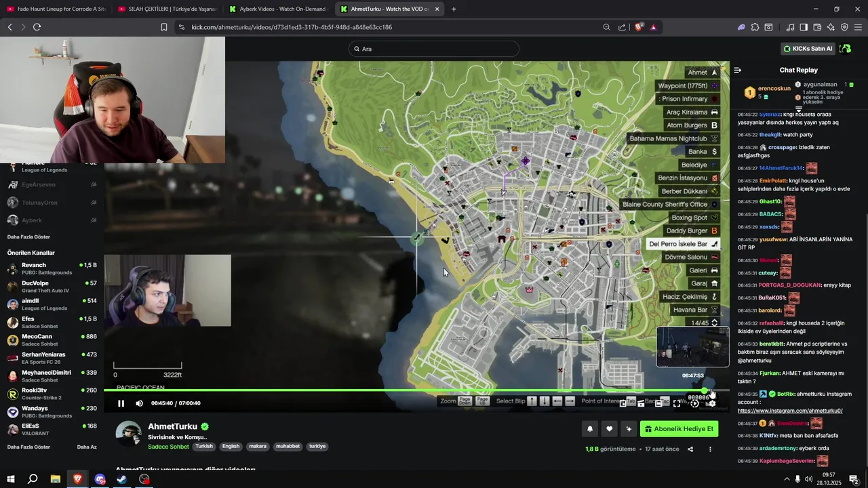Select the makara tag
The width and height of the screenshot is (868, 488).
coord(258,447)
